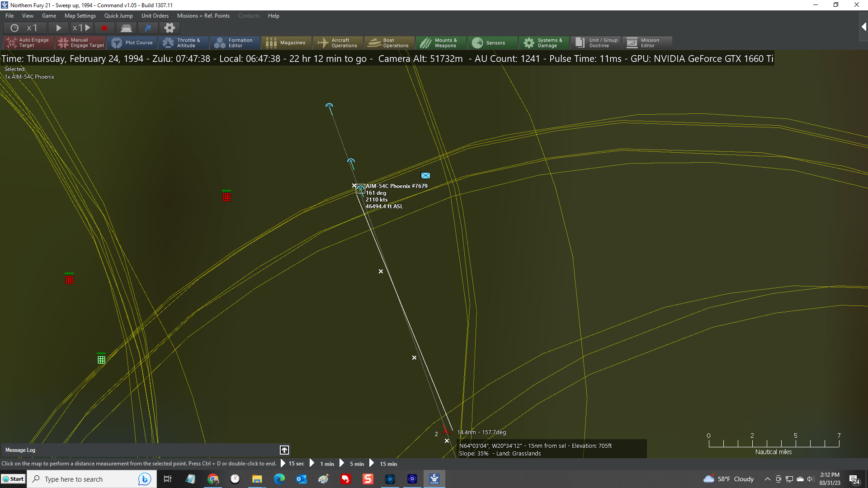Open Aircraft Operations
The height and width of the screenshot is (488, 868).
point(338,43)
